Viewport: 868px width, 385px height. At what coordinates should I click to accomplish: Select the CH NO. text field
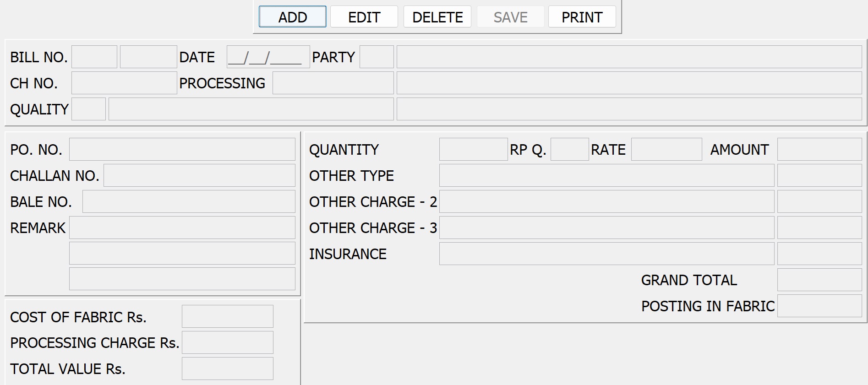(x=124, y=83)
